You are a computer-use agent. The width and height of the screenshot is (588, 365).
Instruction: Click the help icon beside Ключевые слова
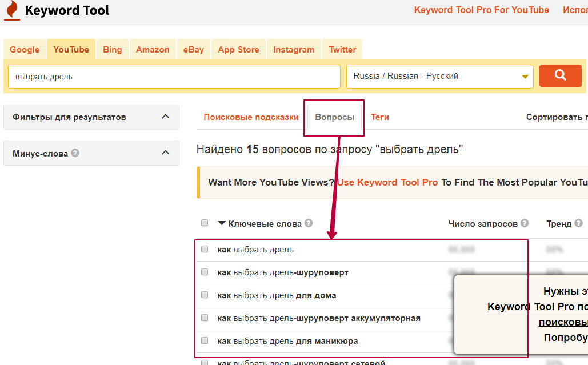click(x=309, y=223)
